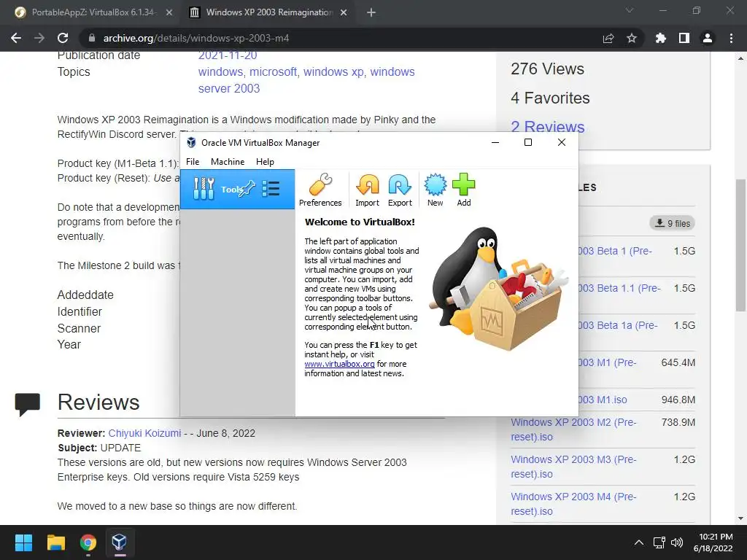Open Chrome extensions puzzle icon
Image resolution: width=747 pixels, height=560 pixels.
click(x=660, y=38)
